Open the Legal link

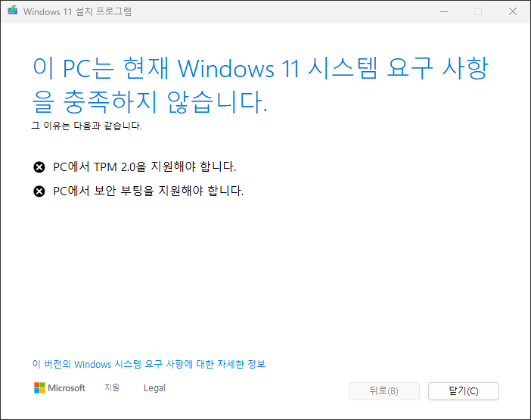click(x=154, y=387)
